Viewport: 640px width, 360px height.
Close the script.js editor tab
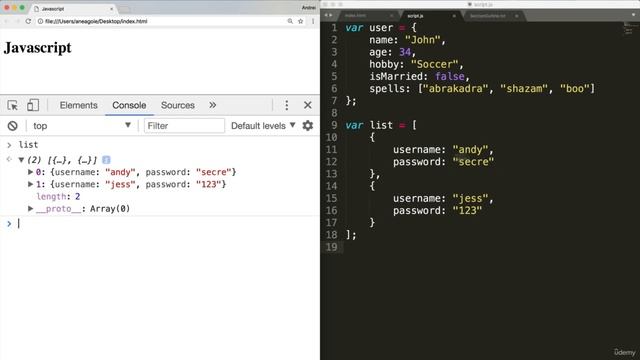coord(454,16)
